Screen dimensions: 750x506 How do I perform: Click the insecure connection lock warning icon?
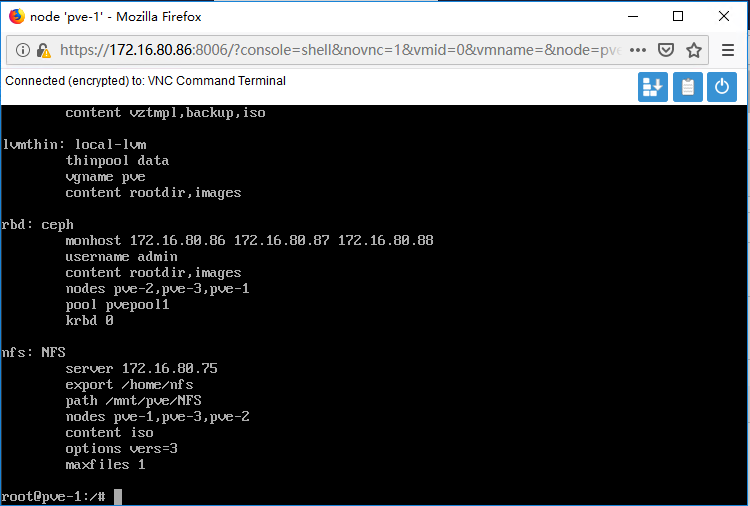click(44, 50)
